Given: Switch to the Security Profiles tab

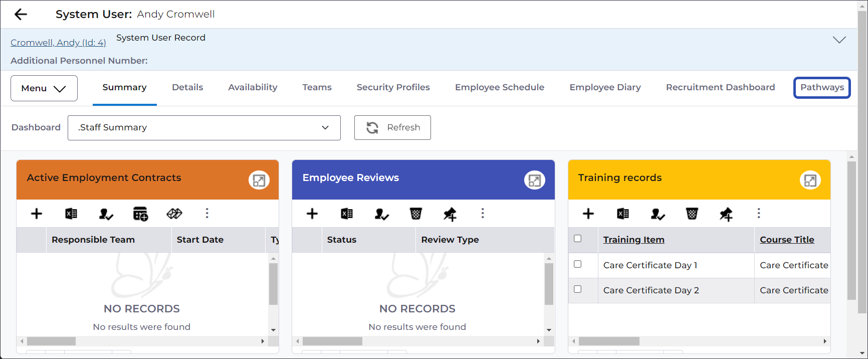Looking at the screenshot, I should 393,87.
